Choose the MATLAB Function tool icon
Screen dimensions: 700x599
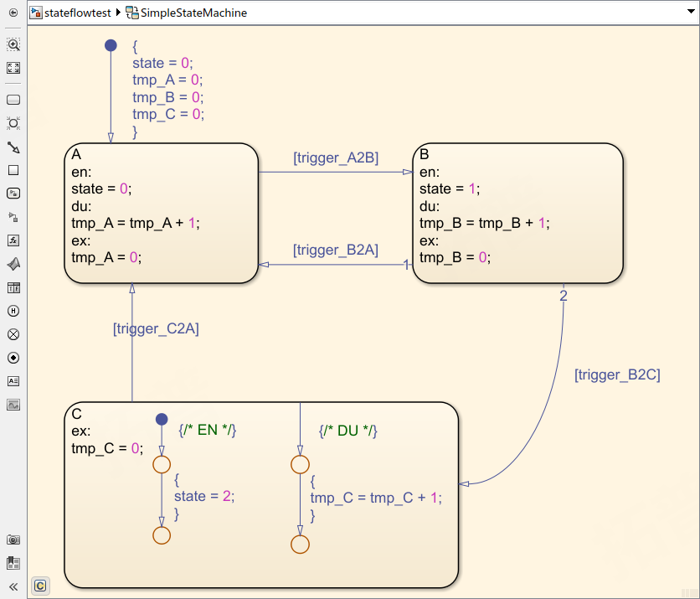tap(13, 264)
